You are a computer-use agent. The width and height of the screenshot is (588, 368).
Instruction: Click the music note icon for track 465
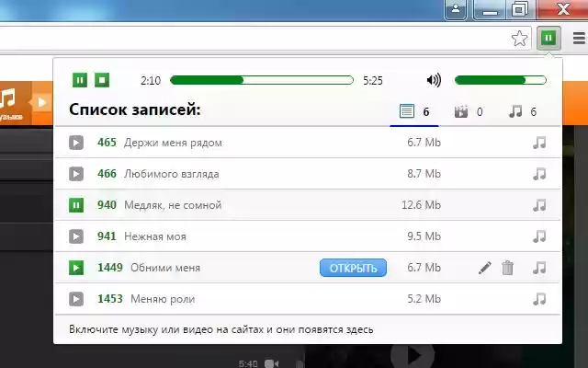pos(539,143)
